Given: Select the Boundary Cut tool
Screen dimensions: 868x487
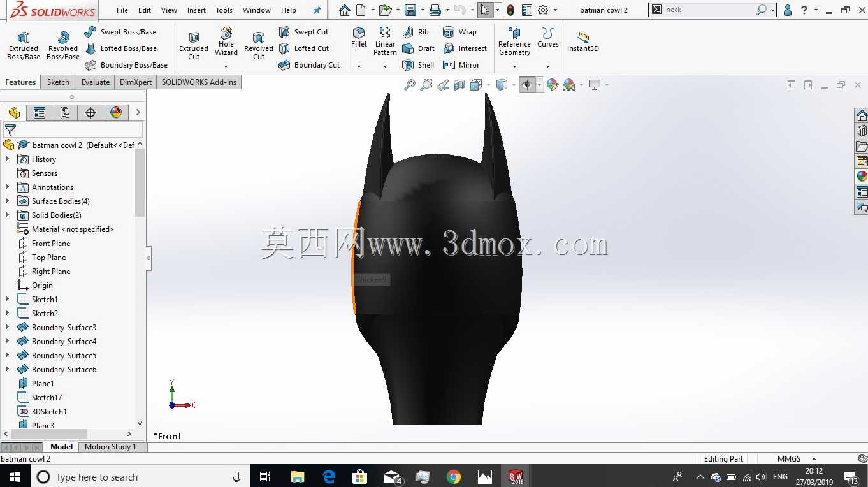Looking at the screenshot, I should (309, 65).
